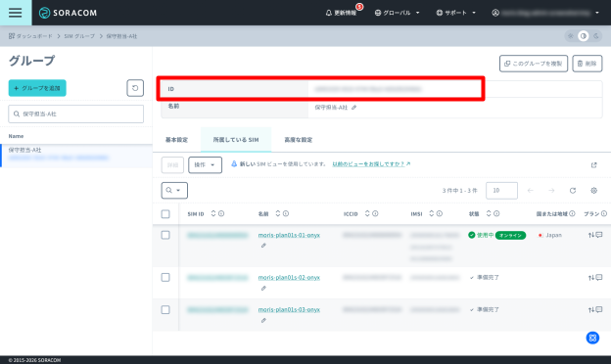
Task: Click the SORACOM logo
Action: (68, 13)
